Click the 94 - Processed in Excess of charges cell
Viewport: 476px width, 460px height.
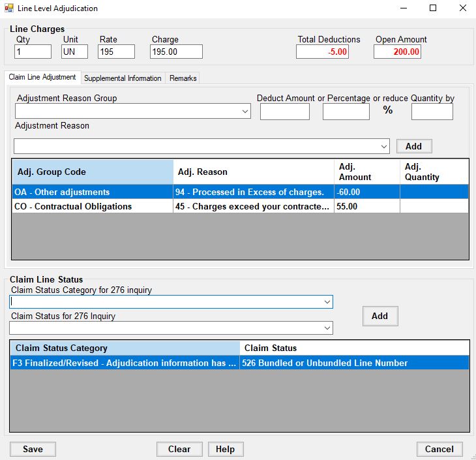254,192
